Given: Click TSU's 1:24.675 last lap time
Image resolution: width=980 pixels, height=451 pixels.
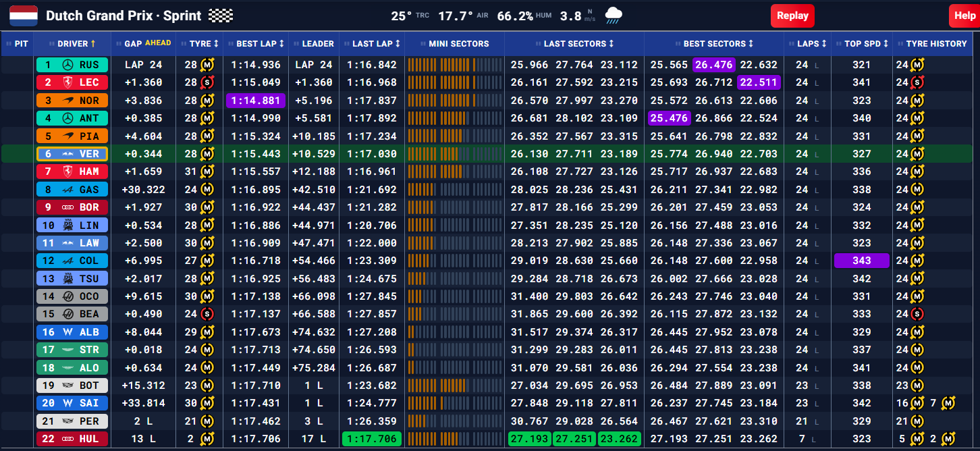Looking at the screenshot, I should [372, 279].
